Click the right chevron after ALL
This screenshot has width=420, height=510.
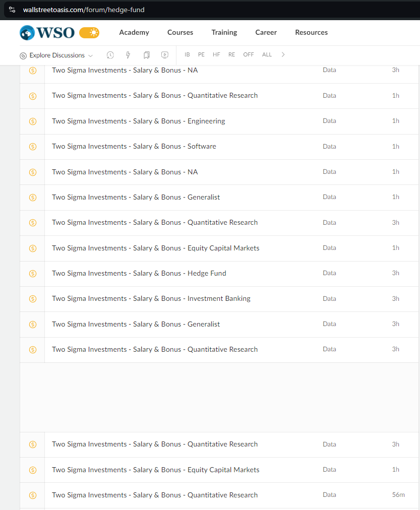283,54
